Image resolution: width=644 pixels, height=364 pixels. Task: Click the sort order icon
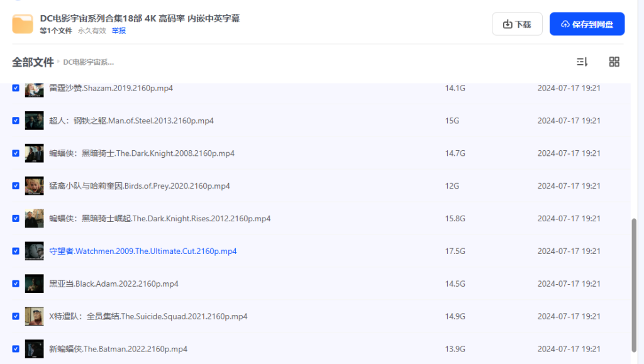582,62
